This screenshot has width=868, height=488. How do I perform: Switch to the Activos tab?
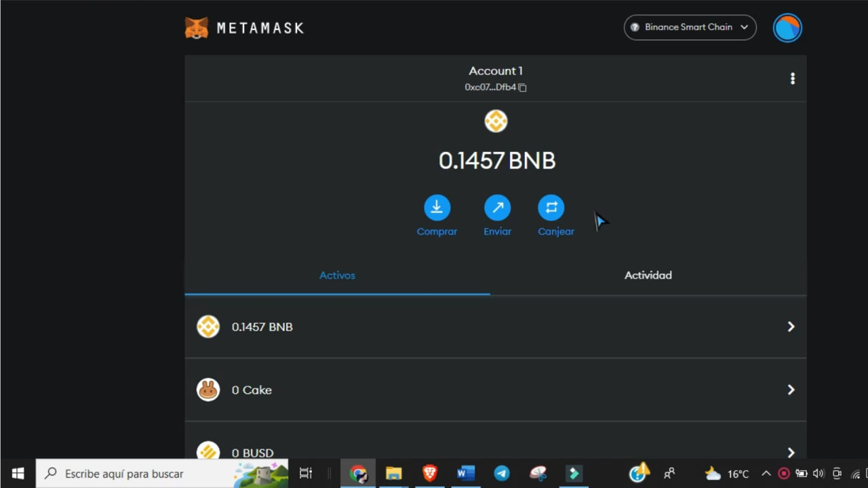coord(337,275)
